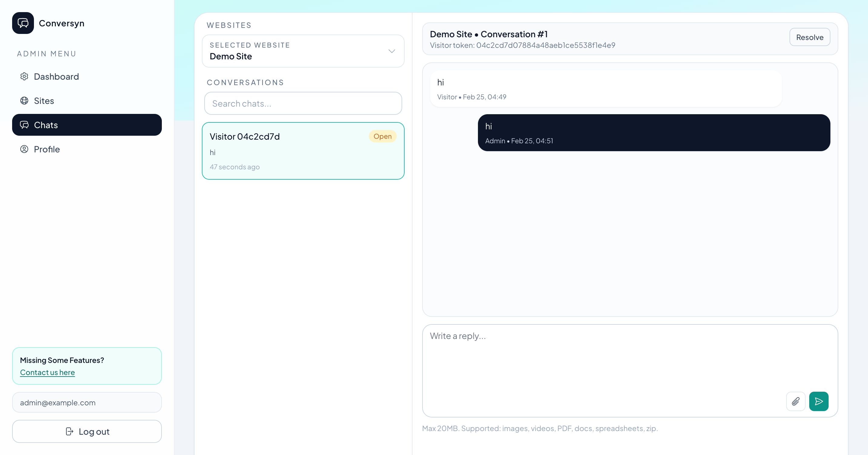Click the Sites globe icon

pyautogui.click(x=24, y=101)
